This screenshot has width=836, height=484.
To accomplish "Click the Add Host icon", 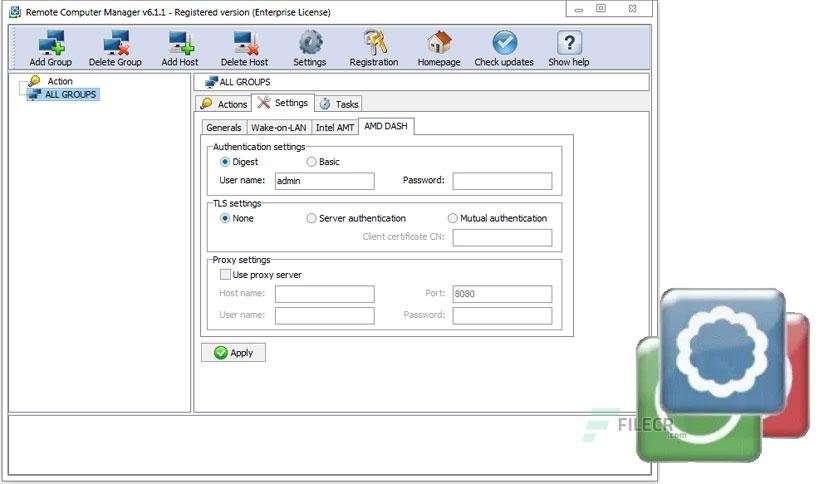I will coord(180,43).
